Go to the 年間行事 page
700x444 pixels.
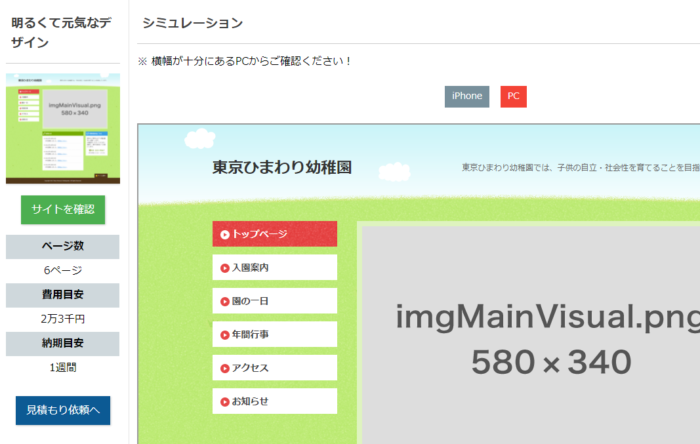click(275, 335)
